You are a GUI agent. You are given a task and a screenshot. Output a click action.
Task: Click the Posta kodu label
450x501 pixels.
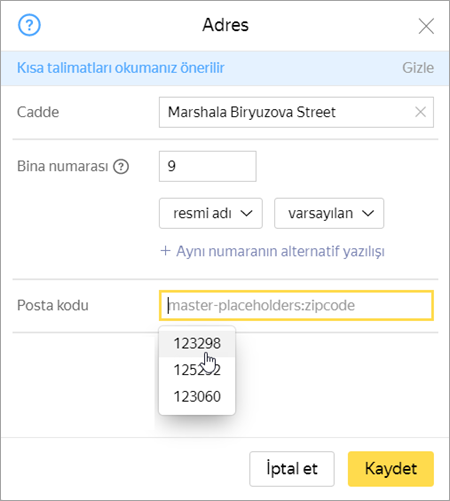pyautogui.click(x=53, y=305)
